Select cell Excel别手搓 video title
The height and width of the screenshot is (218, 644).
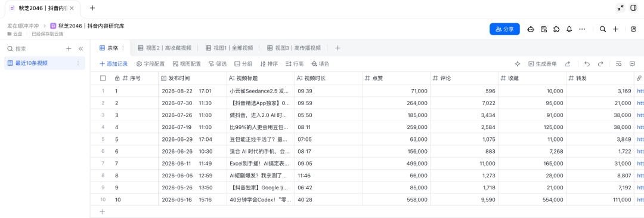point(261,163)
